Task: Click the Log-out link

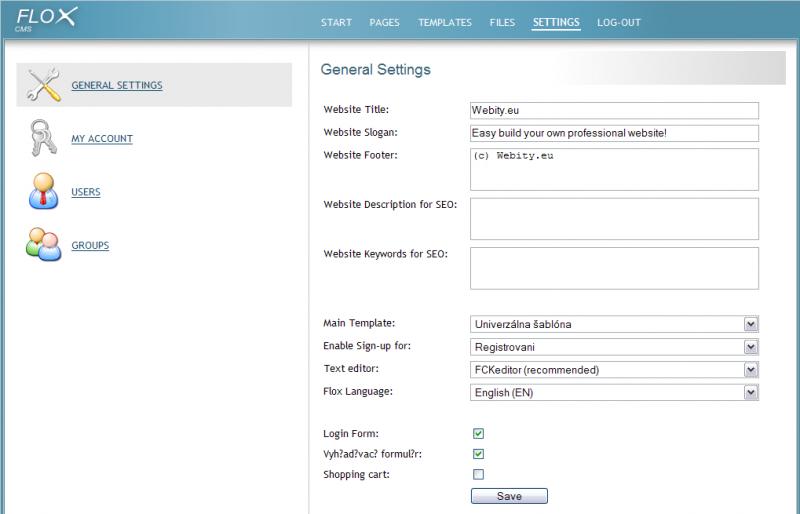Action: pyautogui.click(x=619, y=22)
